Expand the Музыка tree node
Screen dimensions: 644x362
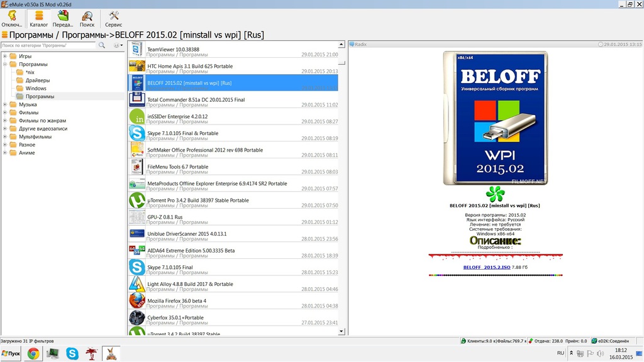pyautogui.click(x=5, y=104)
